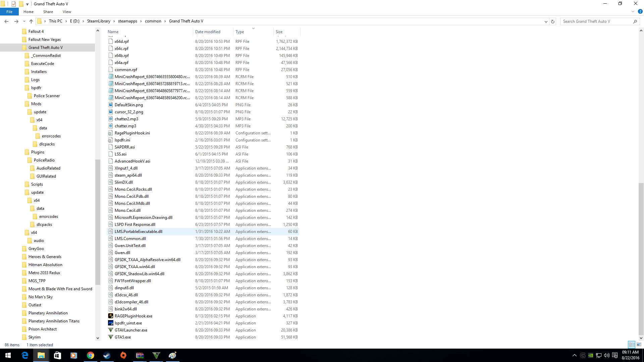Open the Quick Access Toolbar customize dropdown
644x362 pixels.
(27, 4)
